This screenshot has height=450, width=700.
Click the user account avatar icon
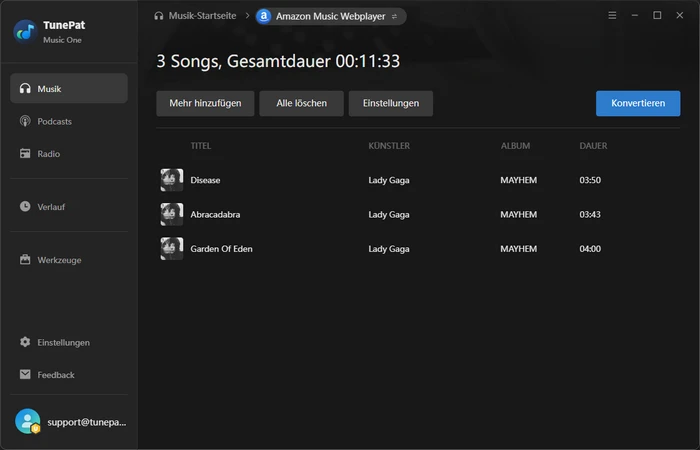pyautogui.click(x=28, y=421)
